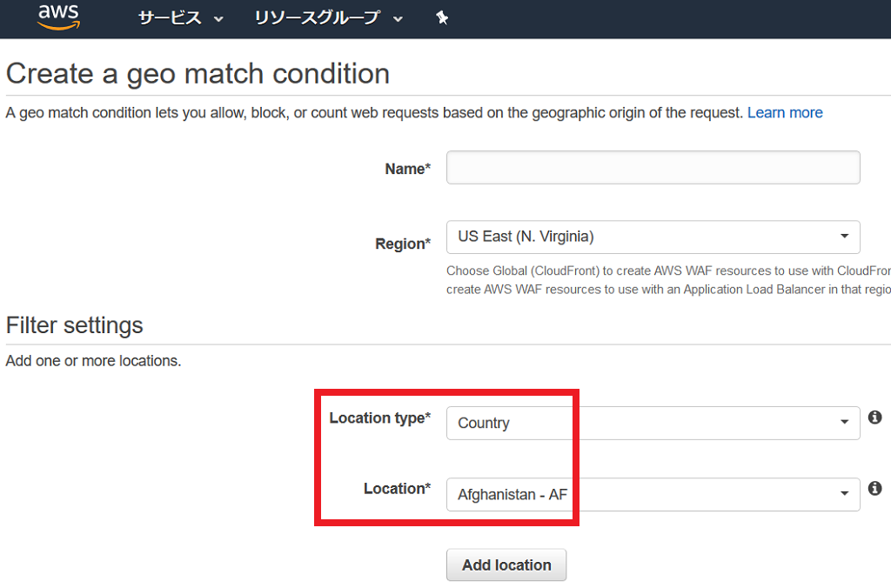This screenshot has height=588, width=891.
Task: Click the Choose Global (CloudFront) help text
Action: pyautogui.click(x=668, y=280)
